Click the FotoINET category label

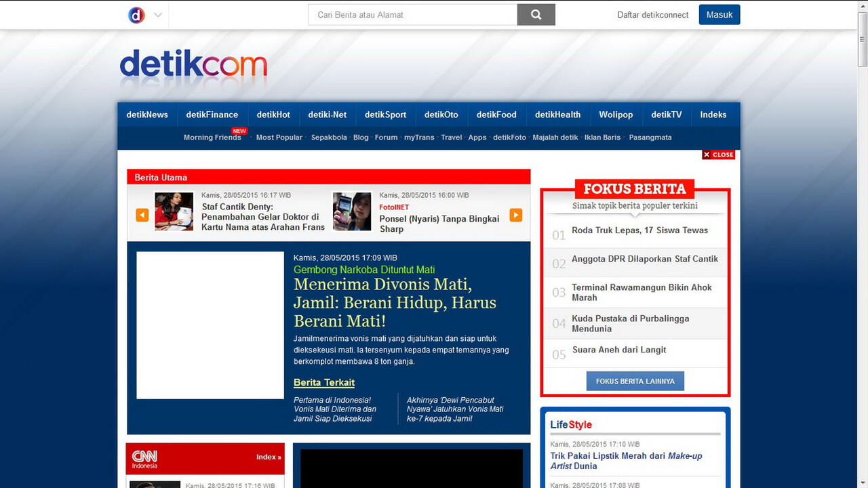click(394, 207)
